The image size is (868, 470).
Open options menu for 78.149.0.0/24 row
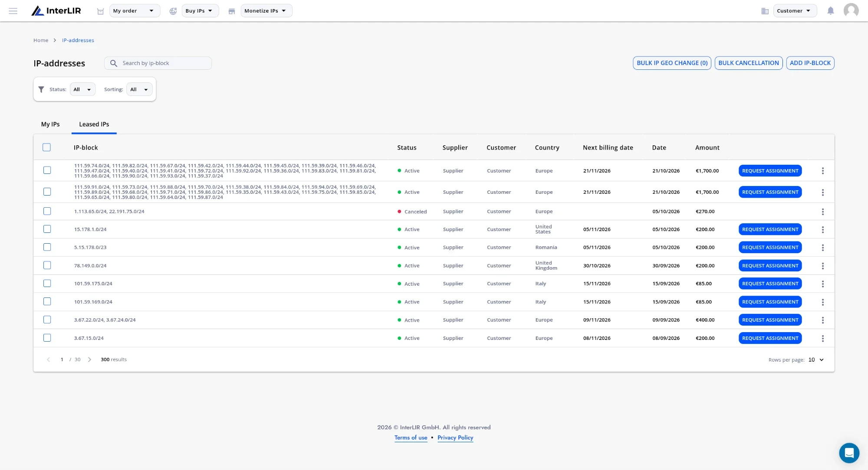822,266
